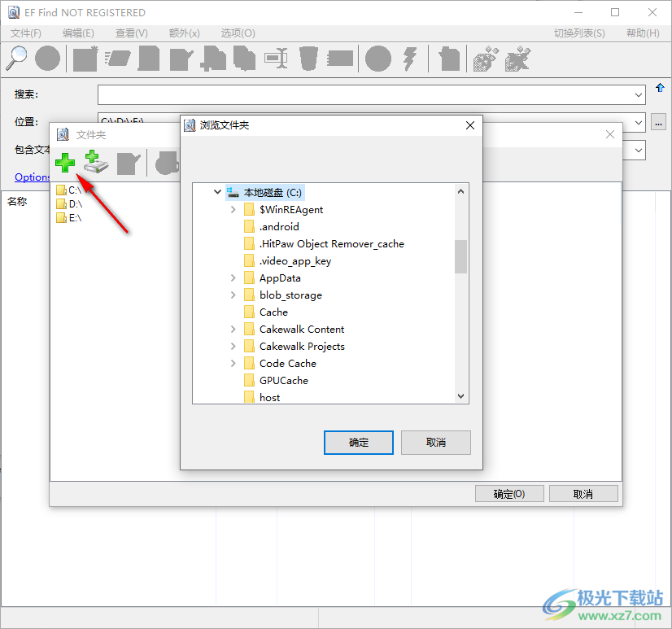Image resolution: width=672 pixels, height=629 pixels.
Task: Click the ... browse button beside location
Action: pos(658,122)
